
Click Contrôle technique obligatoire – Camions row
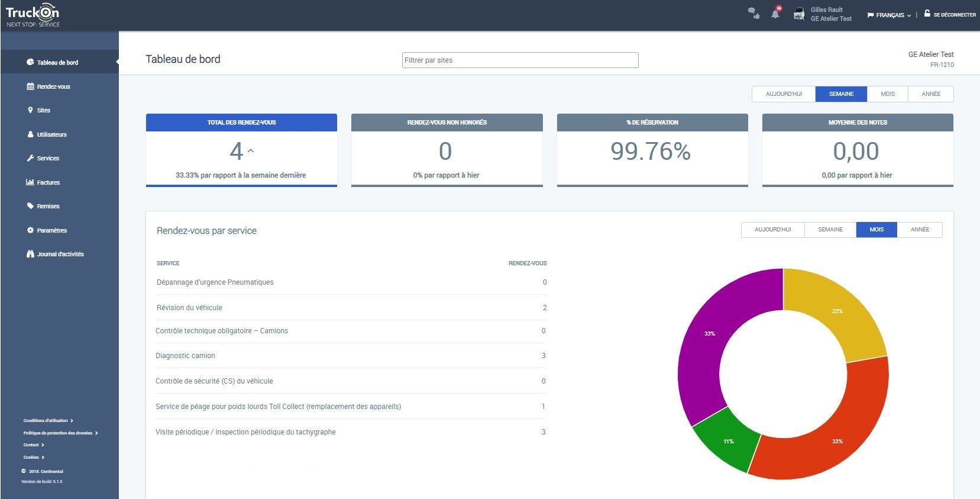click(x=351, y=331)
